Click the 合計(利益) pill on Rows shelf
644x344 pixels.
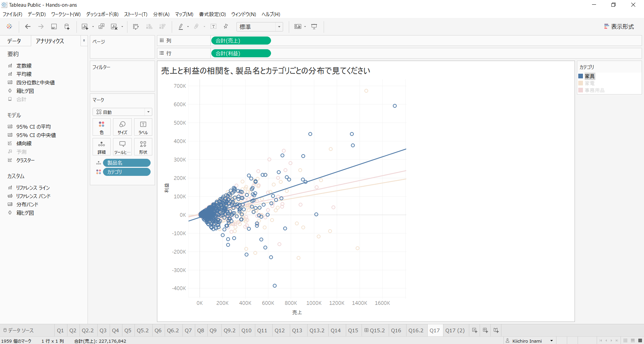[x=241, y=53]
